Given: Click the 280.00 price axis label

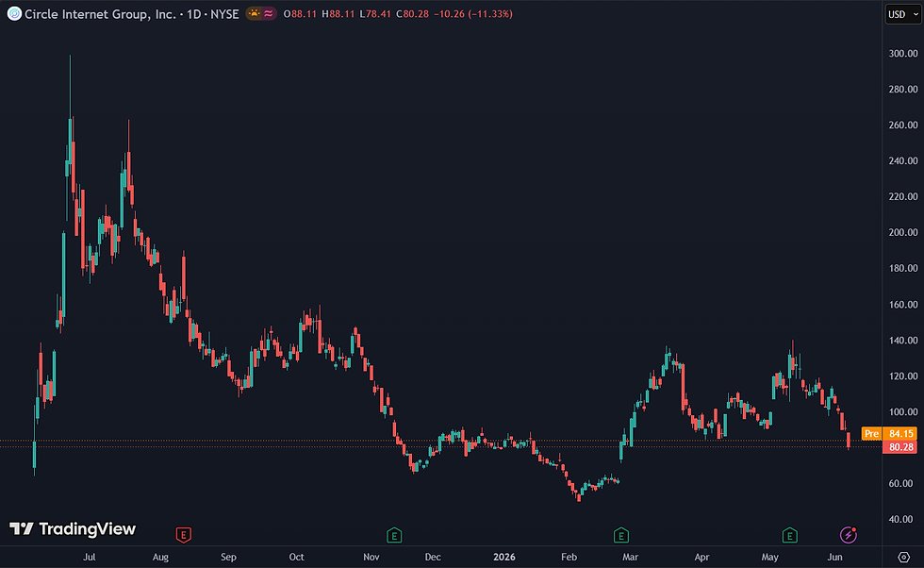Looking at the screenshot, I should pos(903,89).
